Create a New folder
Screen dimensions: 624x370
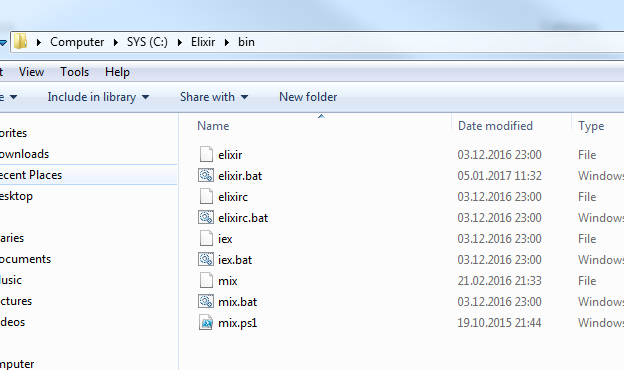pyautogui.click(x=308, y=97)
